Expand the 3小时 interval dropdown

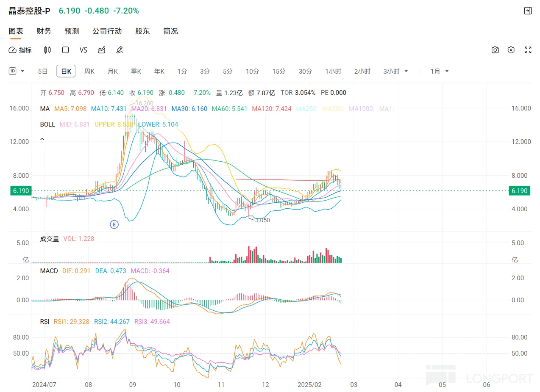tap(395, 71)
